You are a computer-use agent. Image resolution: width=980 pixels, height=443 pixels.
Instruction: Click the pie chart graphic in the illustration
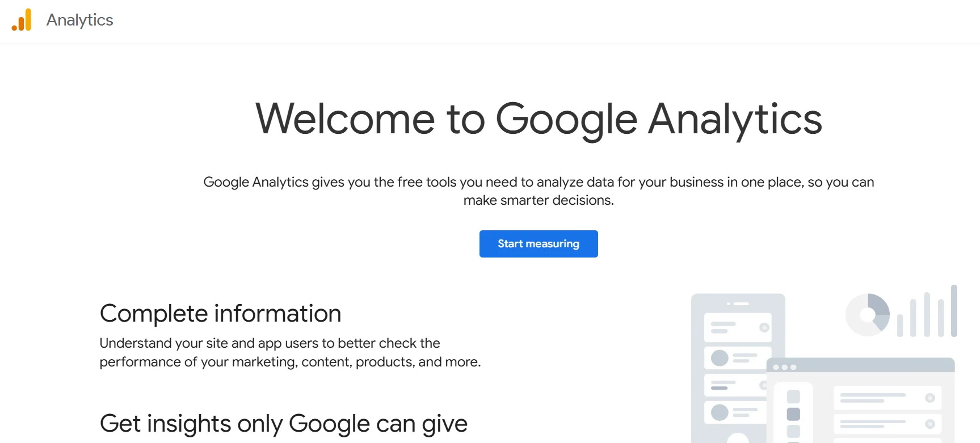tap(869, 314)
